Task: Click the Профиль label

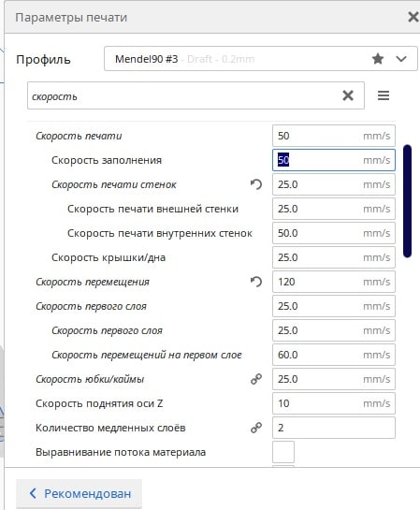Action: point(43,60)
